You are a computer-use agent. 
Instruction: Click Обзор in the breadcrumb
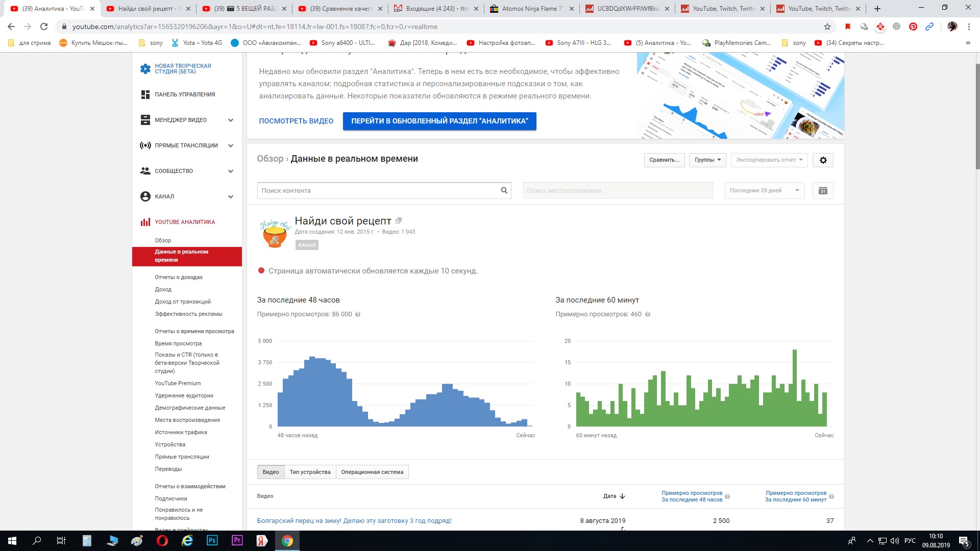[x=270, y=159]
